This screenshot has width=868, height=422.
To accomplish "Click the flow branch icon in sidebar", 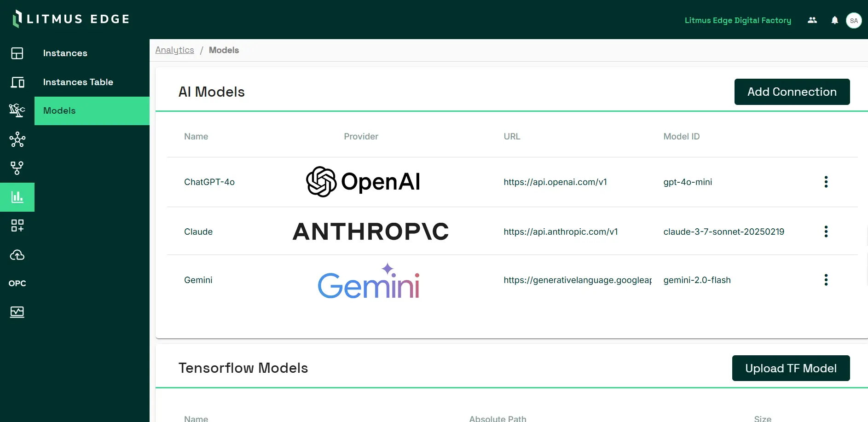I will 17,168.
